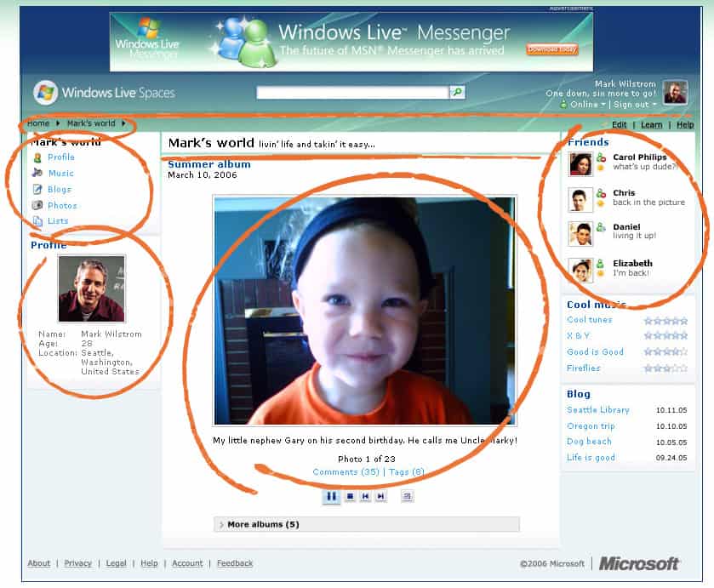
Task: Click Mark Wilstrom profile picture
Action: [92, 288]
